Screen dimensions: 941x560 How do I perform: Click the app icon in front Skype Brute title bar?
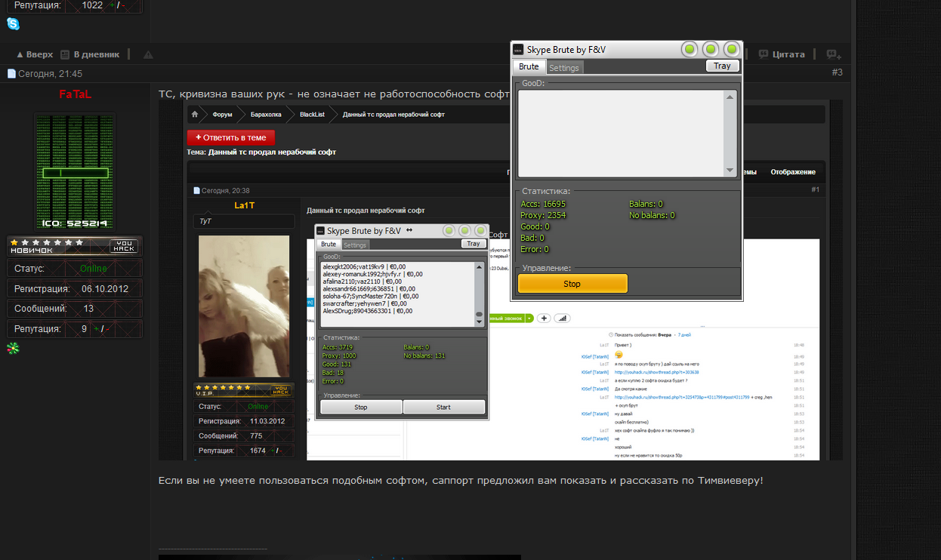[518, 50]
